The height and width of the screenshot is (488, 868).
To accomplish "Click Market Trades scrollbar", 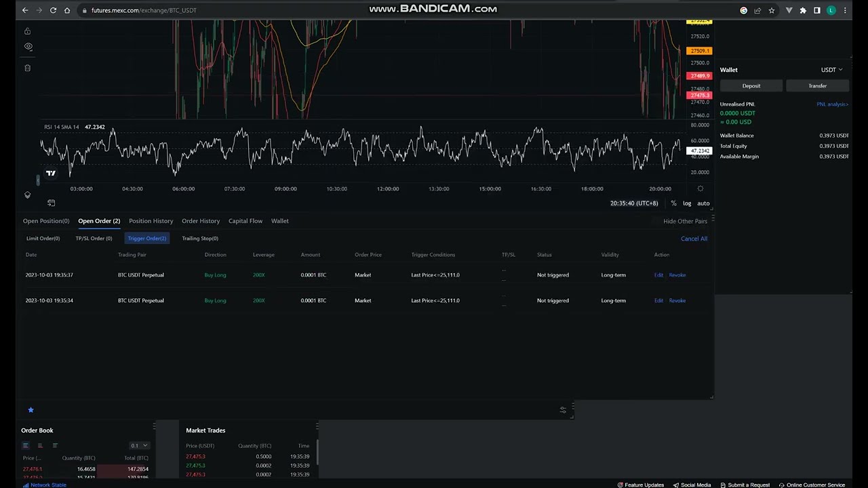I will click(317, 452).
